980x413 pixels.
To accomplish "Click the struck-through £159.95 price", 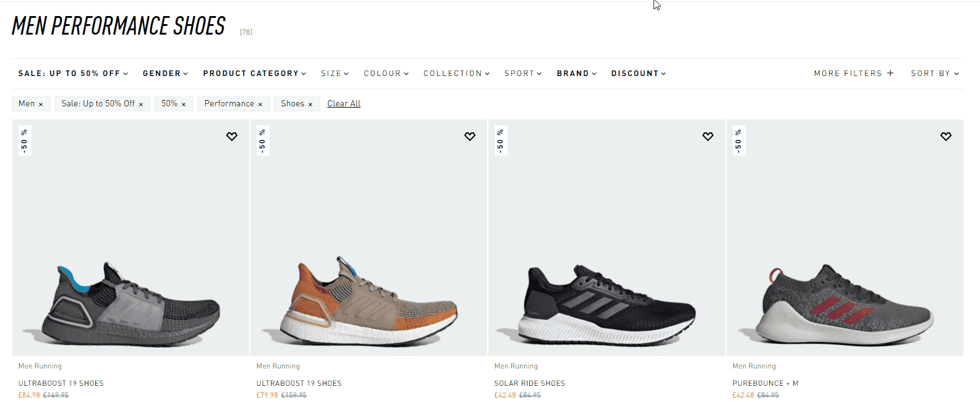I will [x=294, y=395].
